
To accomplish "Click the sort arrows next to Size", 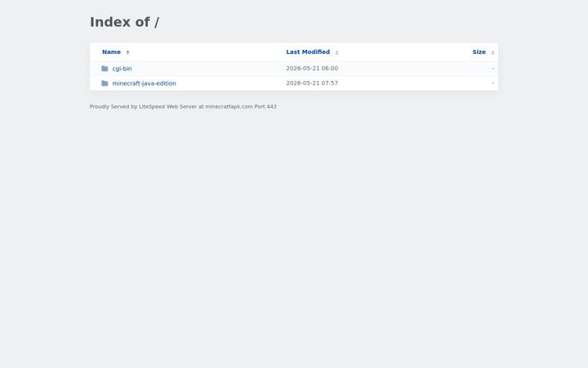I will [492, 52].
